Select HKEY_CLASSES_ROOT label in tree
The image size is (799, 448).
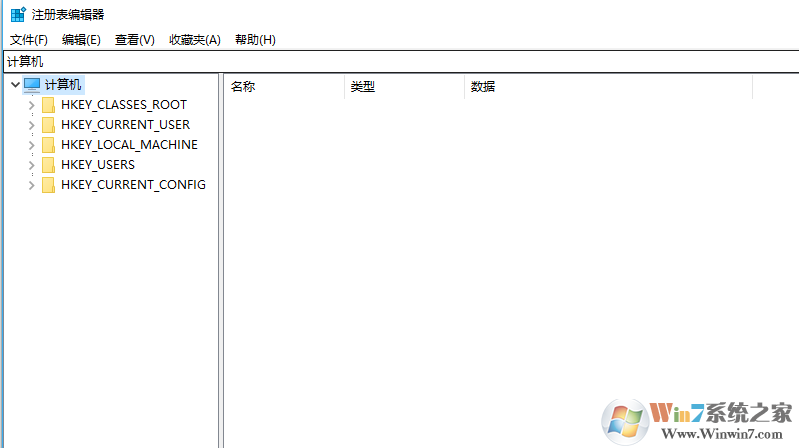(x=124, y=105)
